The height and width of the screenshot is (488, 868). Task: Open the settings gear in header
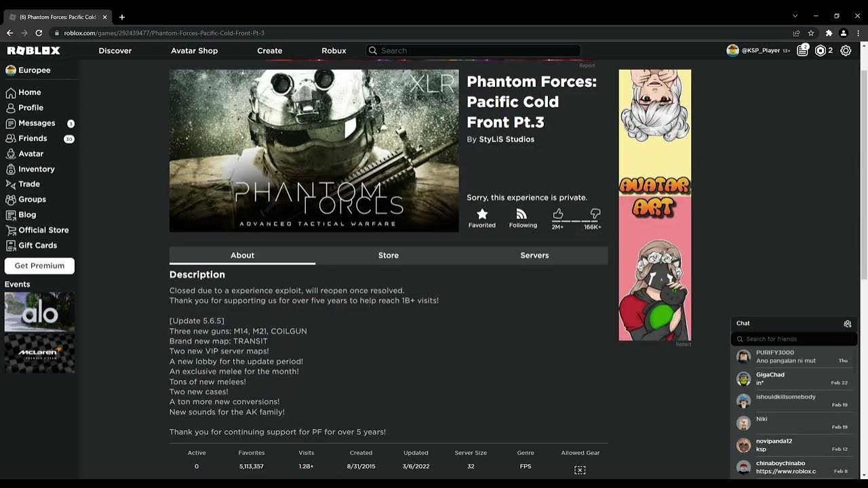pos(846,51)
